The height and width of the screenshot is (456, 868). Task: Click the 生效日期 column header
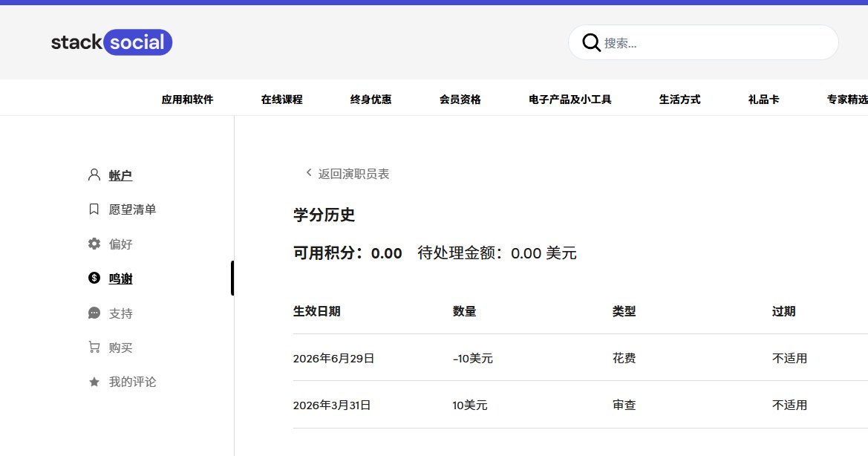tap(316, 311)
